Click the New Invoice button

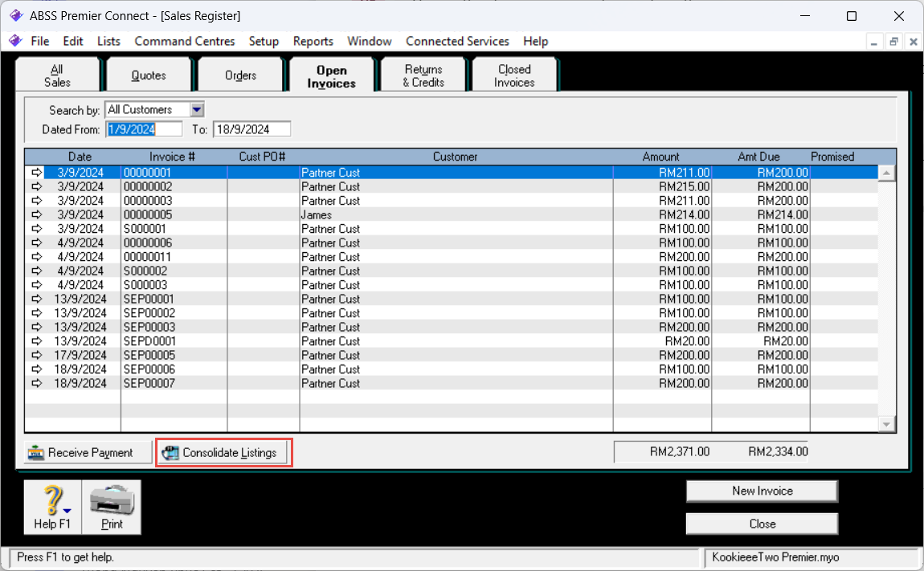tap(762, 491)
